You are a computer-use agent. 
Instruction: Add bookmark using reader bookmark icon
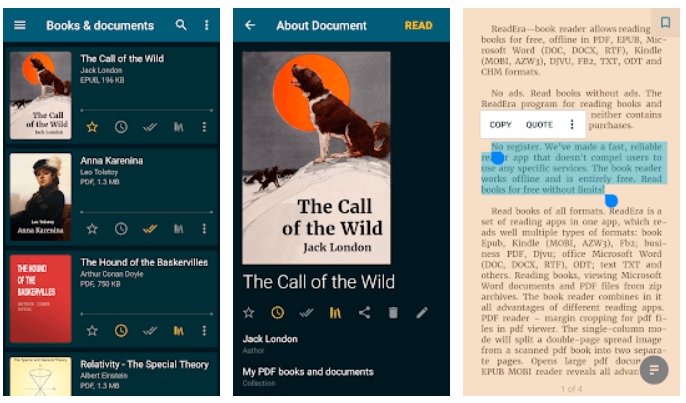coord(665,22)
